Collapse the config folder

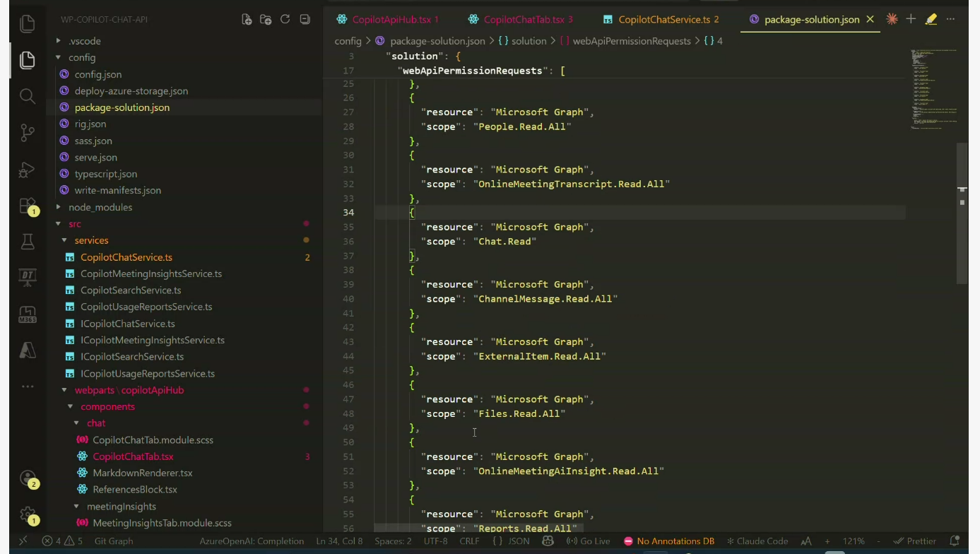coord(82,57)
